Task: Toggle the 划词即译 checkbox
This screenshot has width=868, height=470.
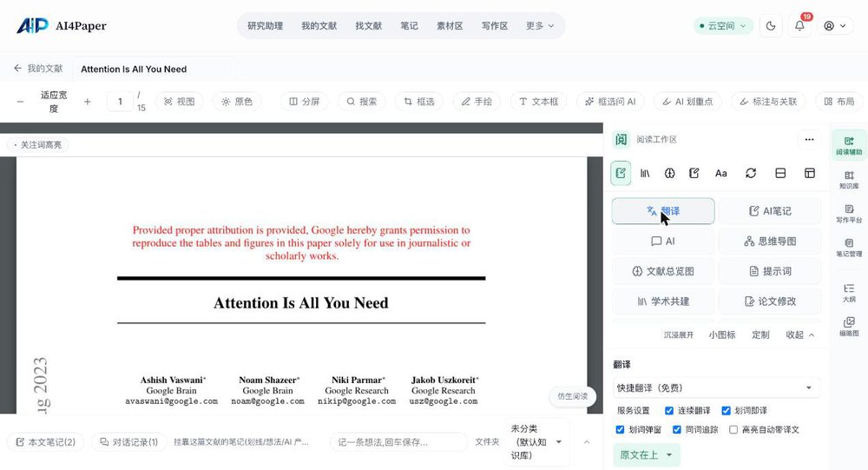Action: pyautogui.click(x=727, y=411)
